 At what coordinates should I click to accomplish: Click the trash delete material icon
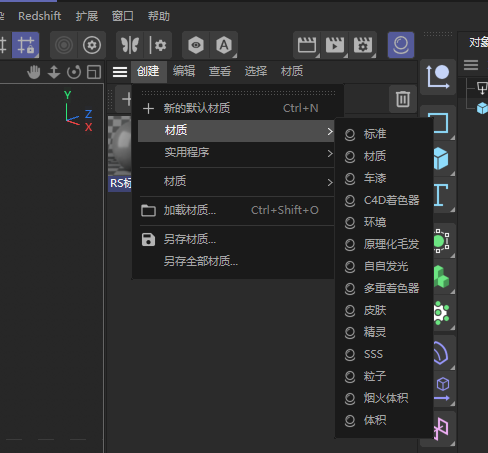coord(403,99)
